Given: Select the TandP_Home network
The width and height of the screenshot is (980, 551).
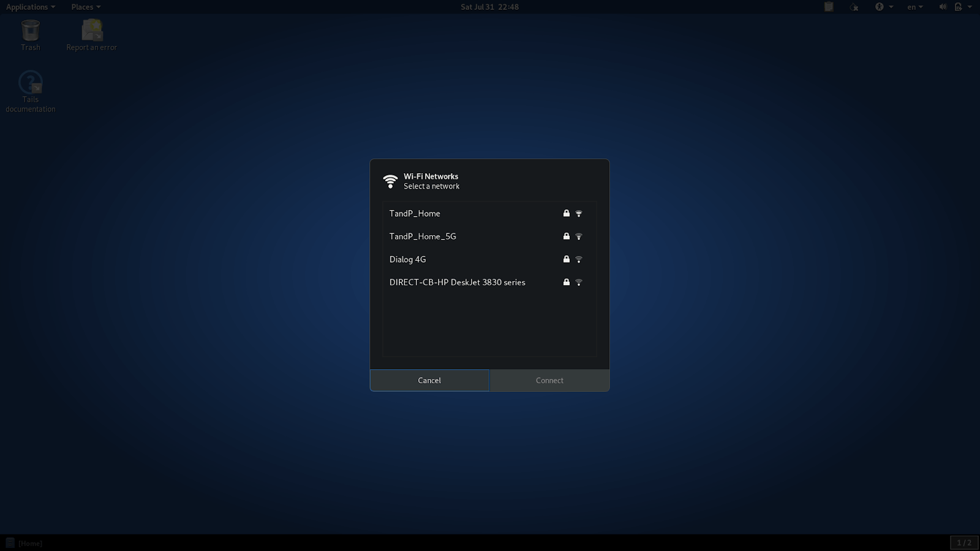Looking at the screenshot, I should [x=415, y=214].
